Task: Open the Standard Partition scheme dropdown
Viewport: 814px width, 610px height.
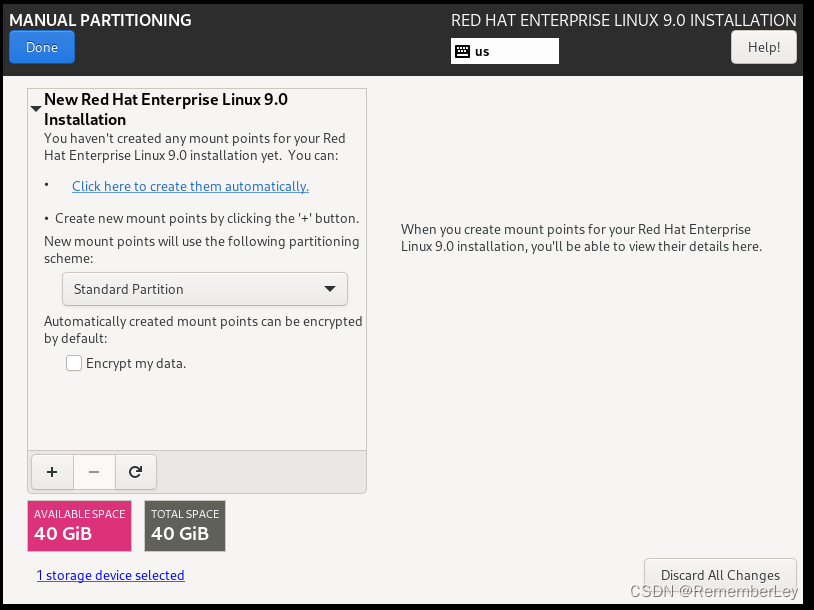Action: [205, 289]
